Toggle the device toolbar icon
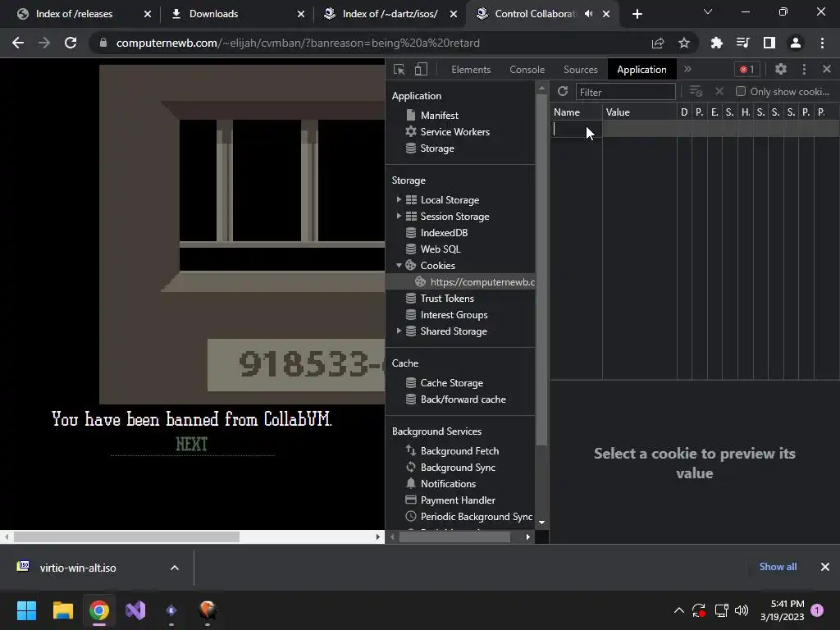Viewport: 840px width, 630px height. pyautogui.click(x=421, y=69)
